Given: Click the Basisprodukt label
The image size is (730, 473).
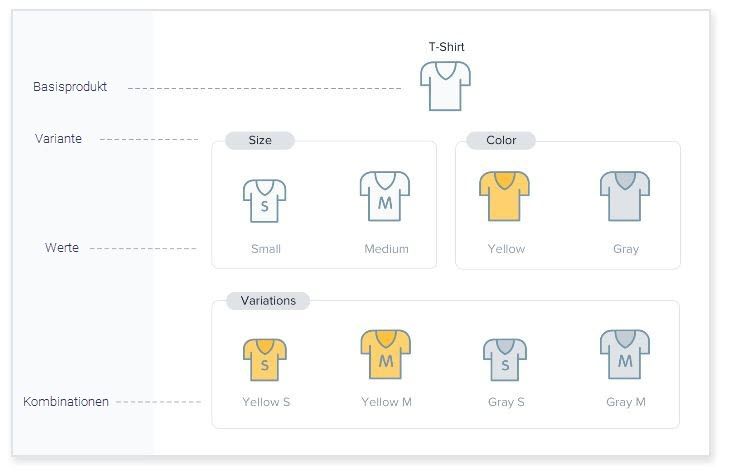Looking at the screenshot, I should pos(70,87).
